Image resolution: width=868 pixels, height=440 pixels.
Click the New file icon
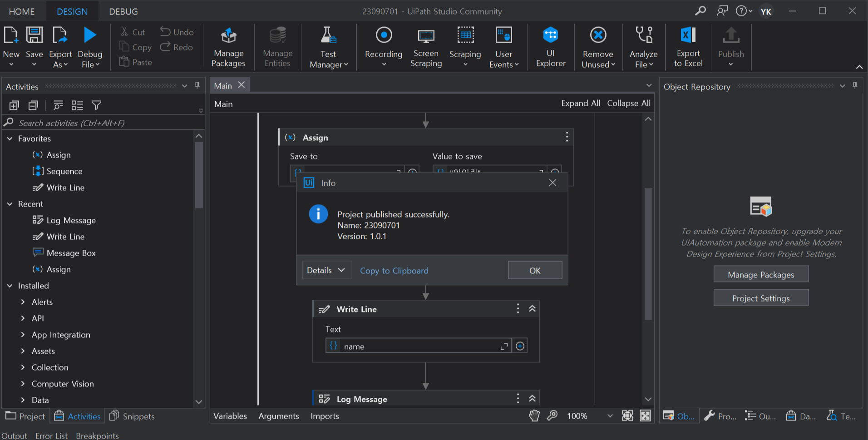(11, 35)
